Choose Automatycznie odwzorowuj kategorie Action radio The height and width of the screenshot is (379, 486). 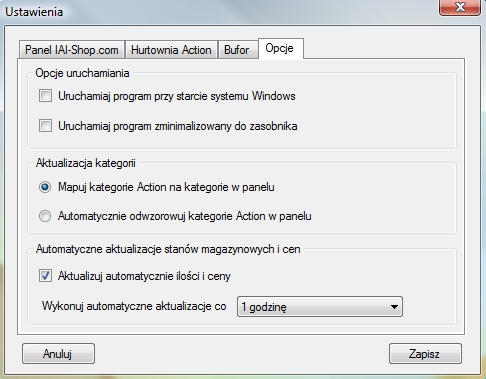[45, 216]
